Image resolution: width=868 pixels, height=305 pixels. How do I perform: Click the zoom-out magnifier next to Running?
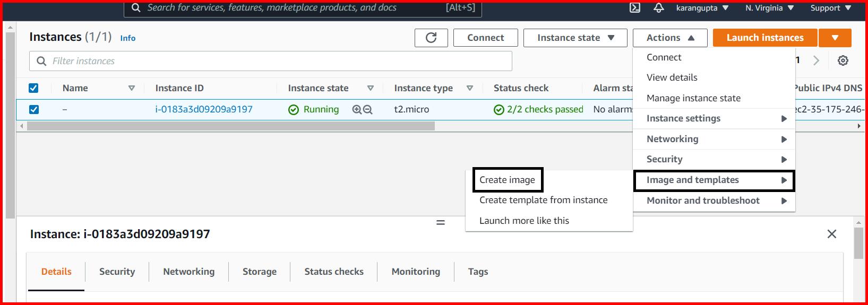point(367,110)
